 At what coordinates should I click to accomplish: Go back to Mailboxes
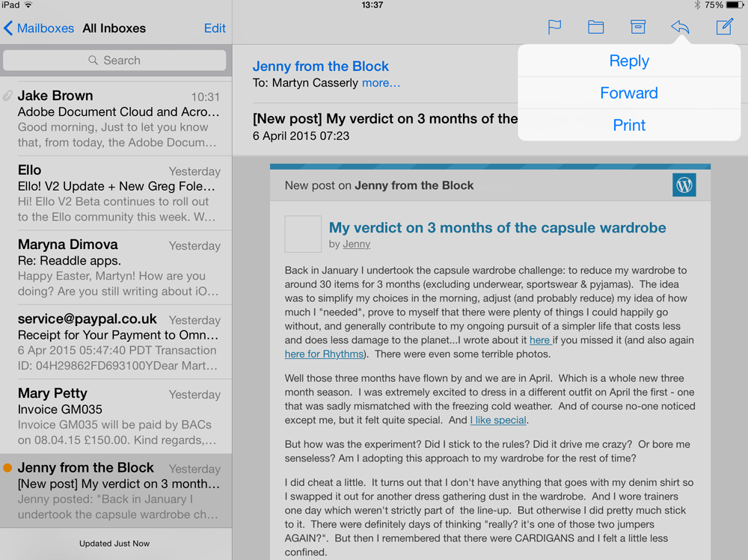click(36, 28)
